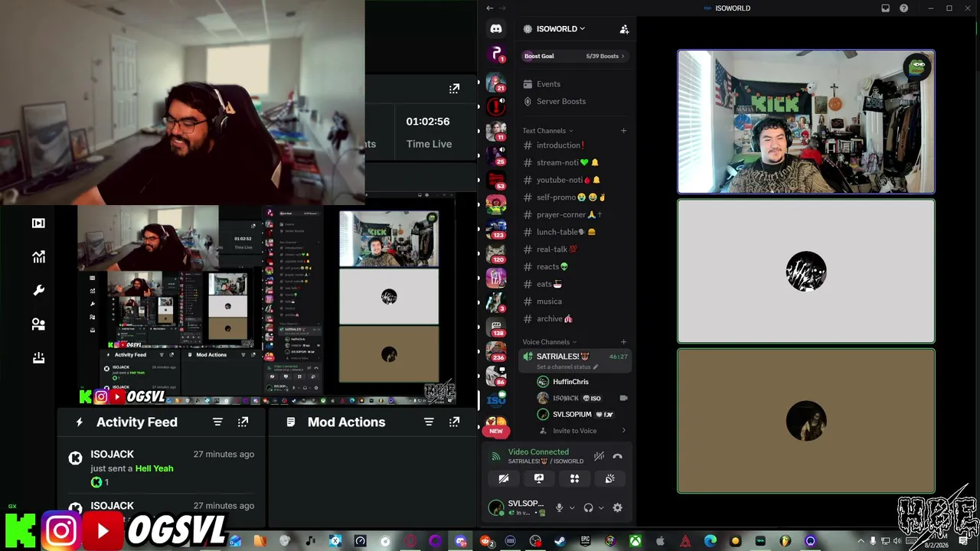Collapse the Voice Channels category
Image resolution: width=980 pixels, height=551 pixels.
pyautogui.click(x=550, y=342)
